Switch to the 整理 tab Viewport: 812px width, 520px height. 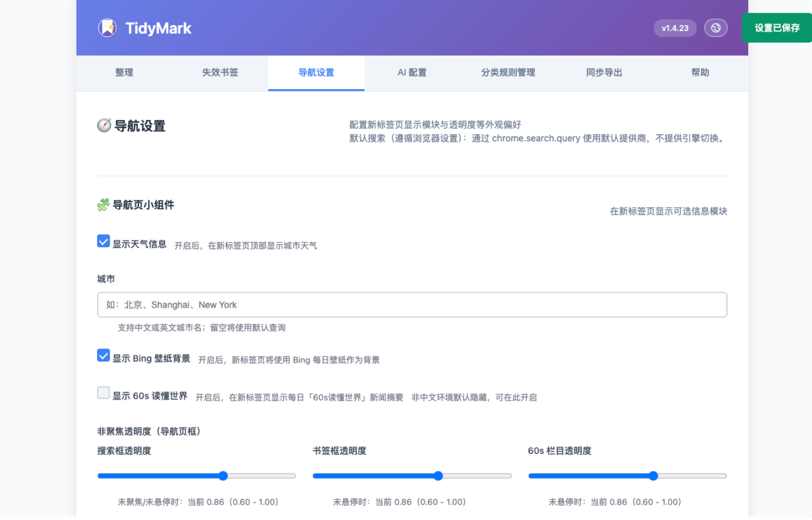pyautogui.click(x=125, y=73)
